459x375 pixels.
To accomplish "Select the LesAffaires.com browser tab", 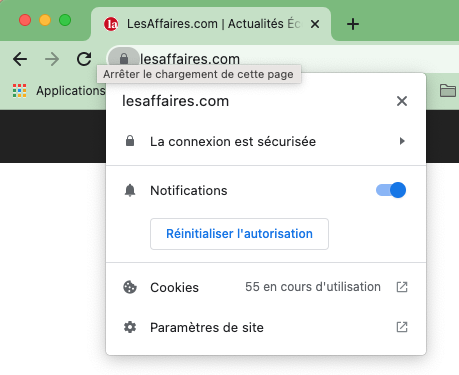I will (211, 24).
